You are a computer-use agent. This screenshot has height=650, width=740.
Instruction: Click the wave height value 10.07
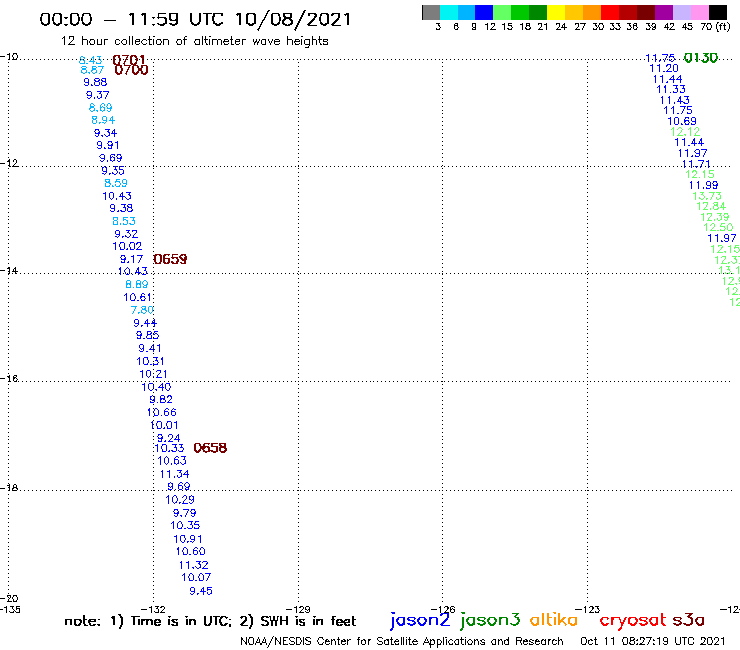coord(196,577)
